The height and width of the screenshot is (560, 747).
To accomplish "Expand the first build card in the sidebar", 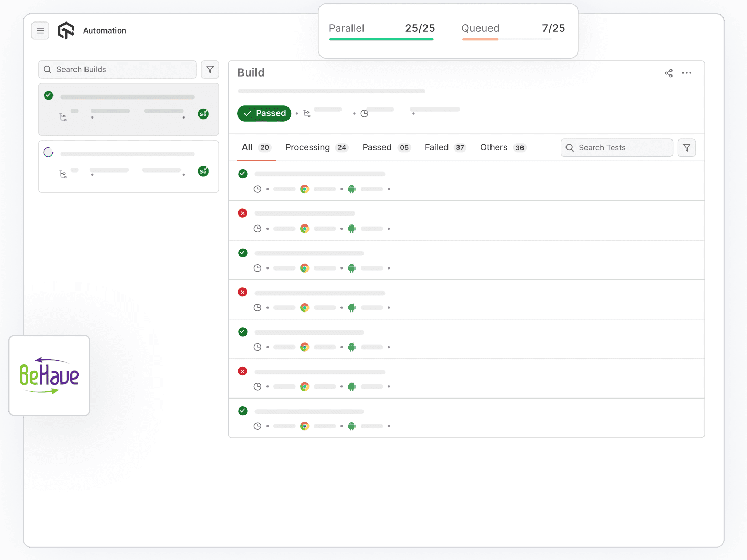I will pos(129,110).
